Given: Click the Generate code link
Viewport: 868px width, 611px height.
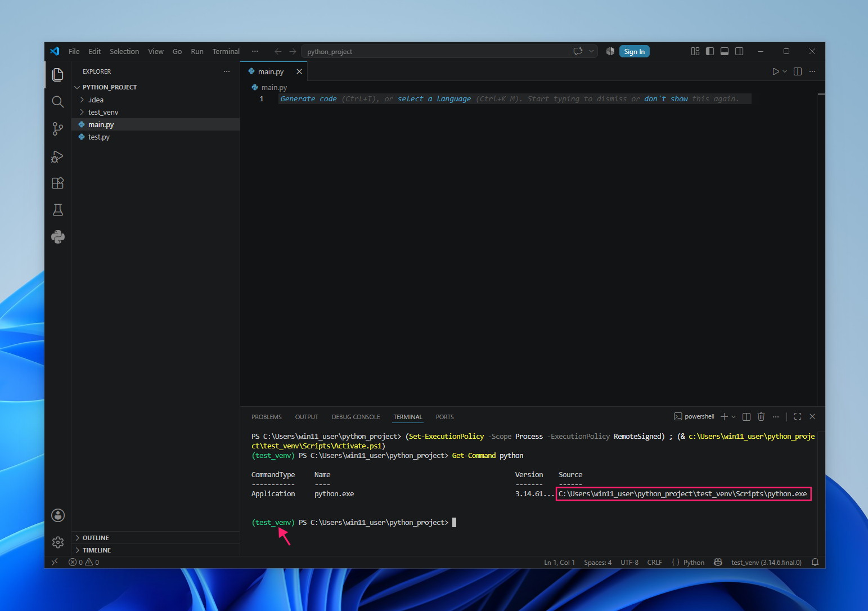Looking at the screenshot, I should [308, 99].
